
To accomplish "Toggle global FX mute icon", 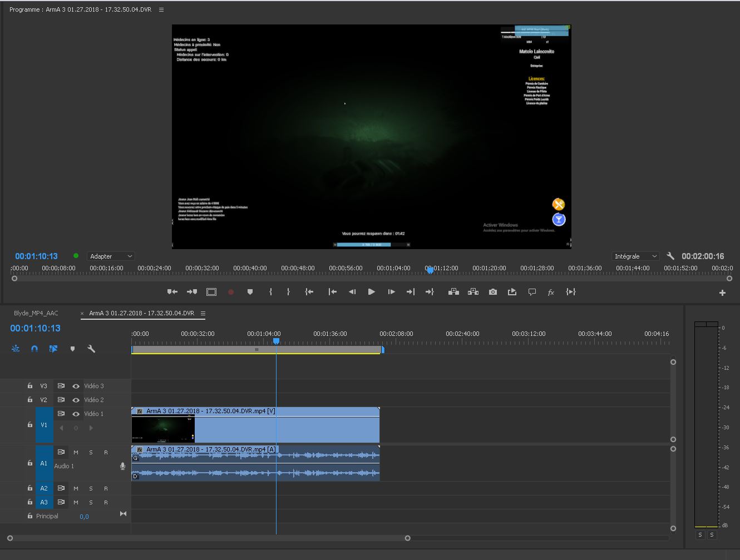I will pyautogui.click(x=551, y=293).
